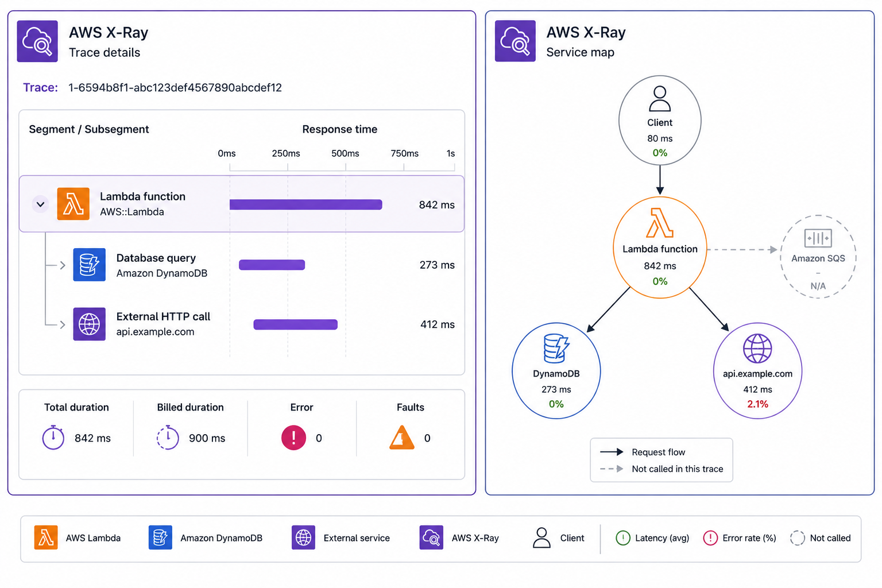
Task: Click the Lambda function 842 ms timeline bar
Action: [306, 204]
